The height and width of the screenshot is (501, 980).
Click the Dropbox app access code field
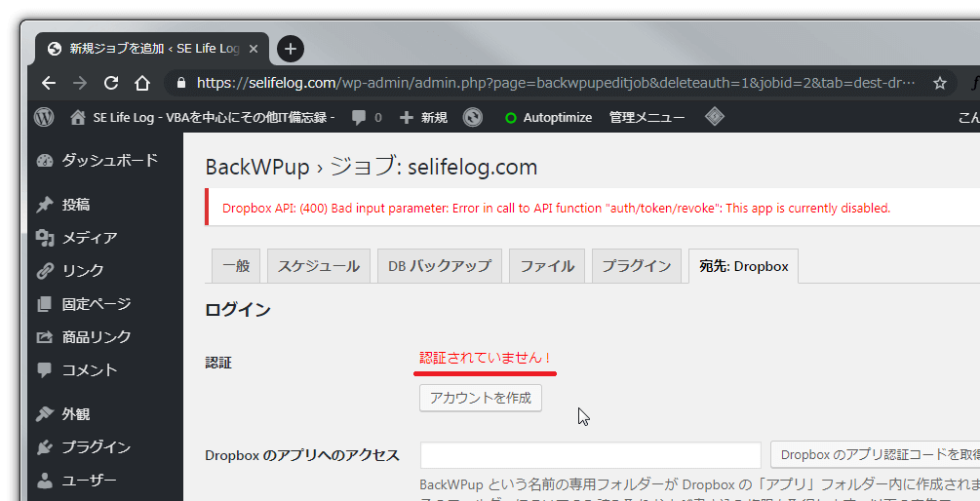pos(590,455)
